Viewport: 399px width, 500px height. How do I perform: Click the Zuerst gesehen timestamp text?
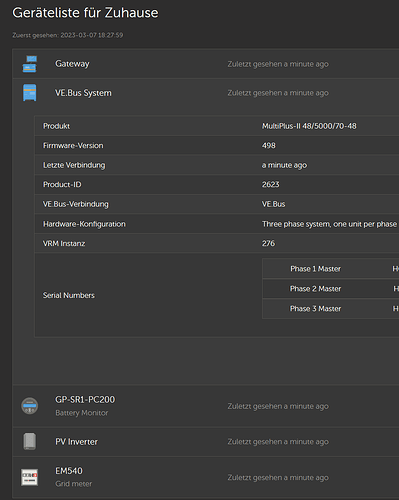68,35
